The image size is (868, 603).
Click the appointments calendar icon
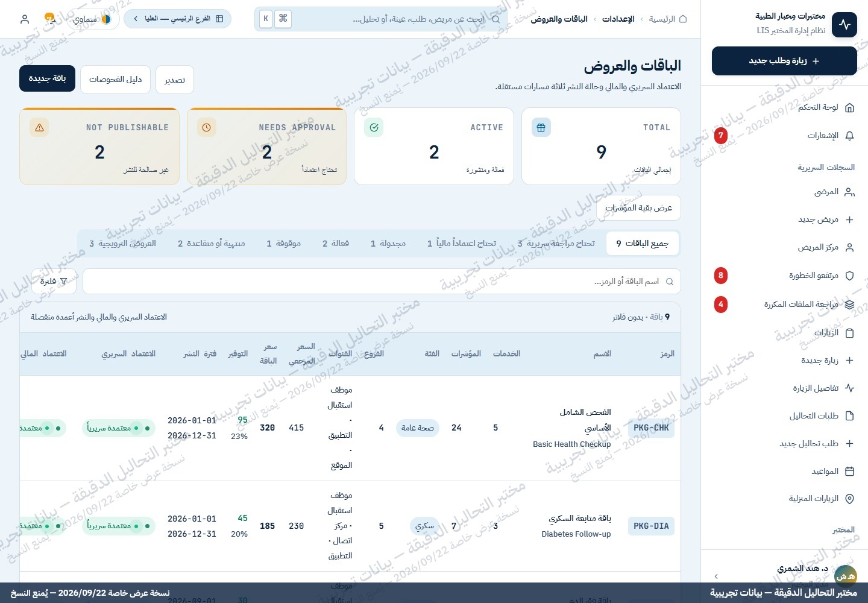(849, 472)
